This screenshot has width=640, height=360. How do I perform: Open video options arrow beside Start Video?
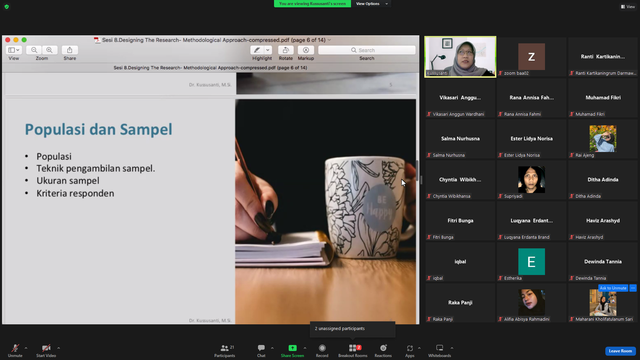coord(58,348)
